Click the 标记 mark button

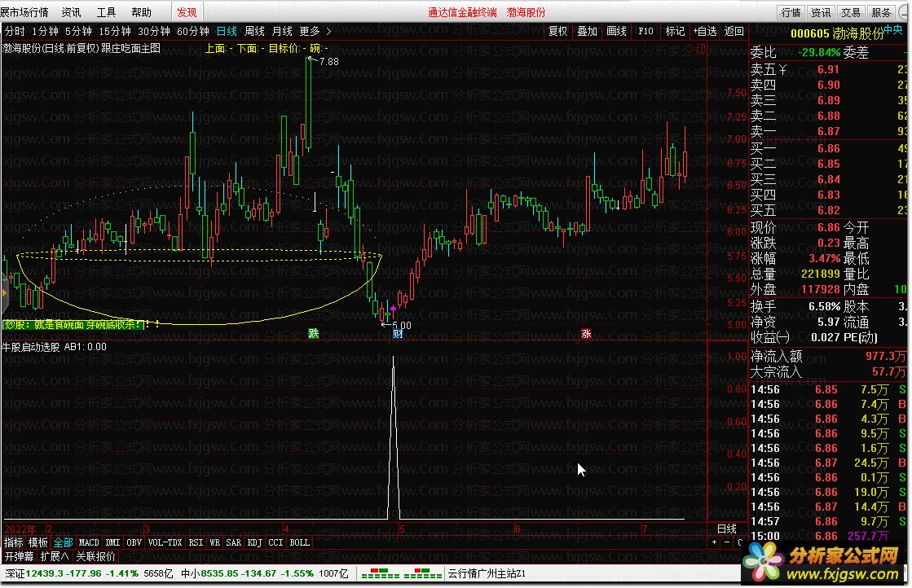(x=675, y=32)
